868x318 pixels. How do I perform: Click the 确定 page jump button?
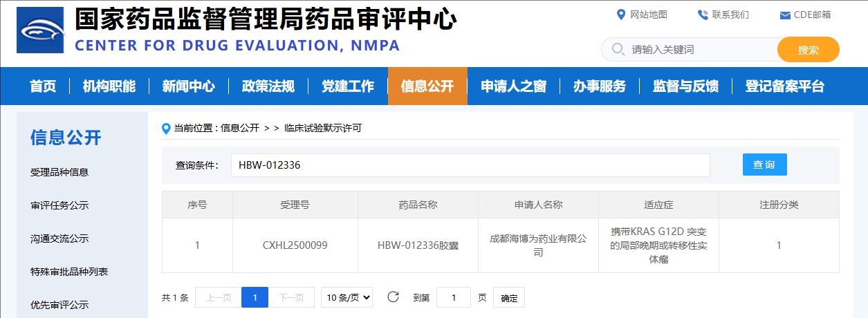tap(509, 298)
